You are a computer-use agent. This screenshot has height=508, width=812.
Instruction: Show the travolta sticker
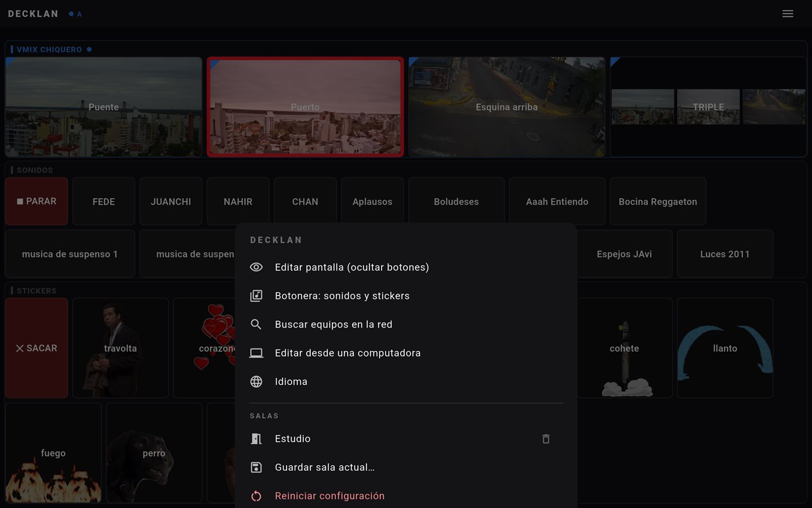121,348
